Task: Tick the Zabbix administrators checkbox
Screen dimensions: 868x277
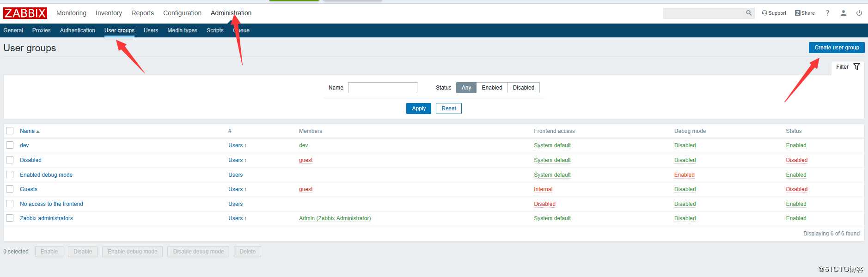Action: point(10,218)
